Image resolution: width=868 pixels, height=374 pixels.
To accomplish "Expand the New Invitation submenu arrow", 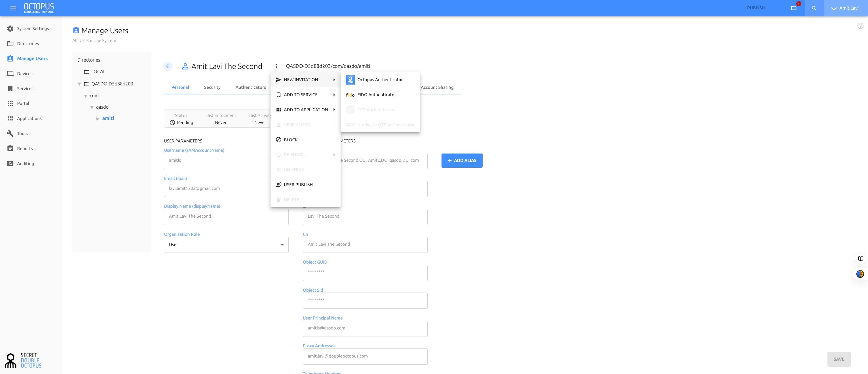I will coord(334,80).
